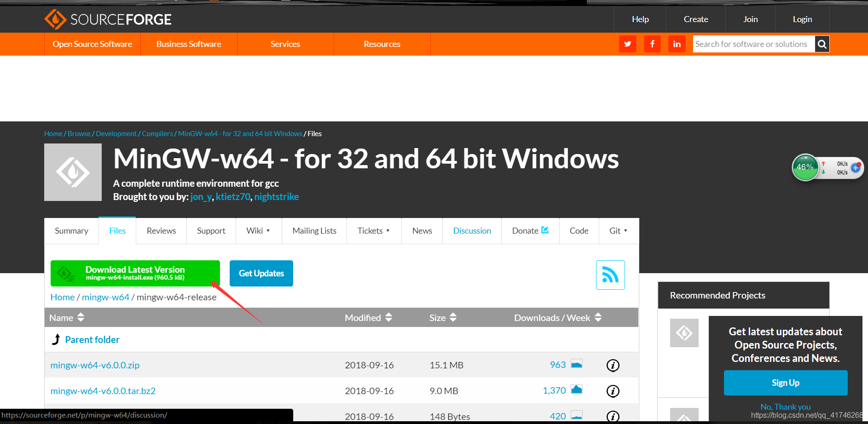
Task: Show info for the 148 Bytes file
Action: 613,416
